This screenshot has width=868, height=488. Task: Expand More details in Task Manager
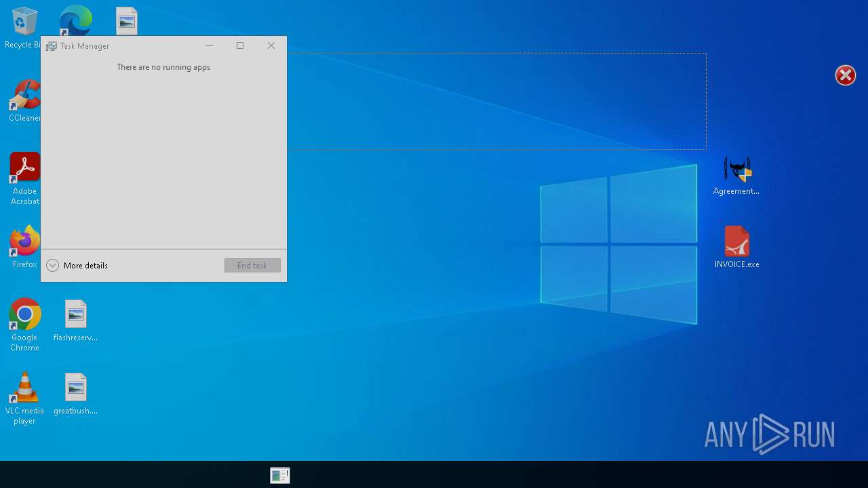click(x=77, y=266)
